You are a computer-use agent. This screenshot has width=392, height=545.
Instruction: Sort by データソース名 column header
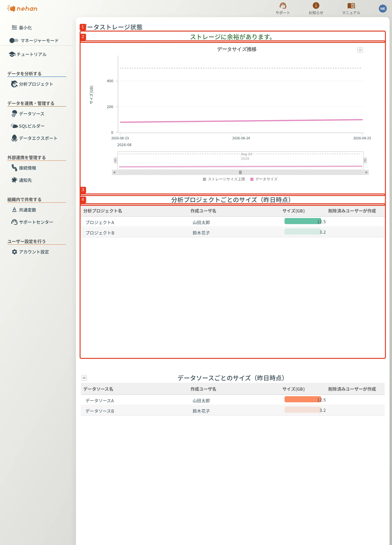[x=98, y=389]
